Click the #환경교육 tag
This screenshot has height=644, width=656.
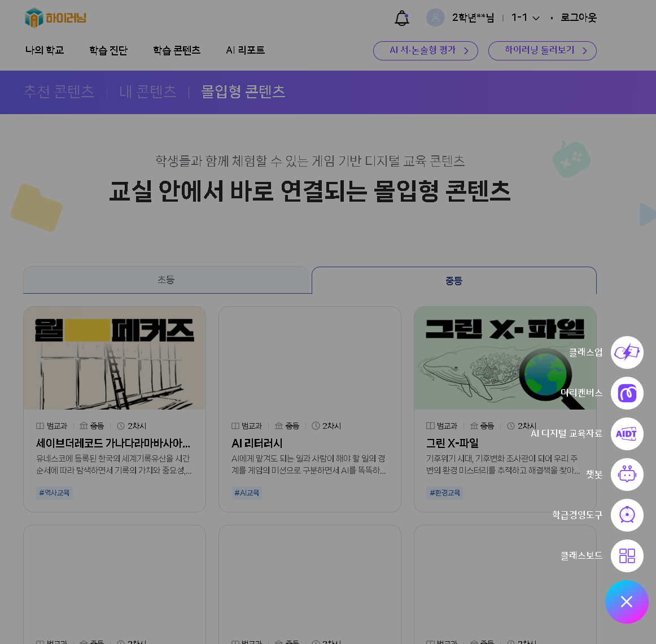[x=445, y=493]
